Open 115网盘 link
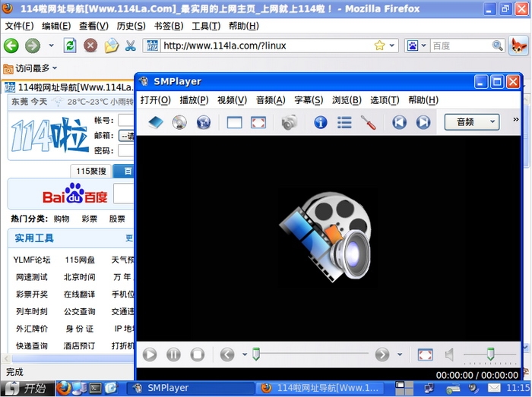This screenshot has width=532, height=397. (x=80, y=260)
